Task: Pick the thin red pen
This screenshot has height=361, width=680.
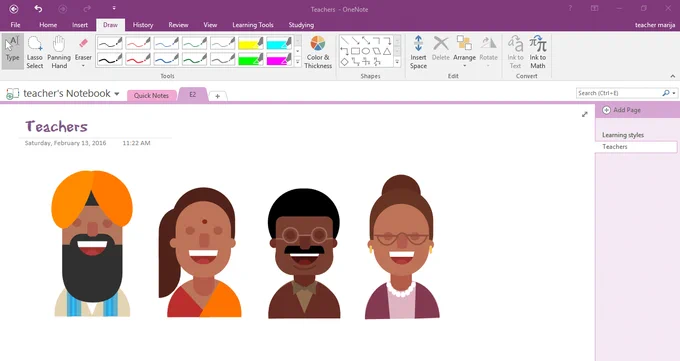Action: 138,43
